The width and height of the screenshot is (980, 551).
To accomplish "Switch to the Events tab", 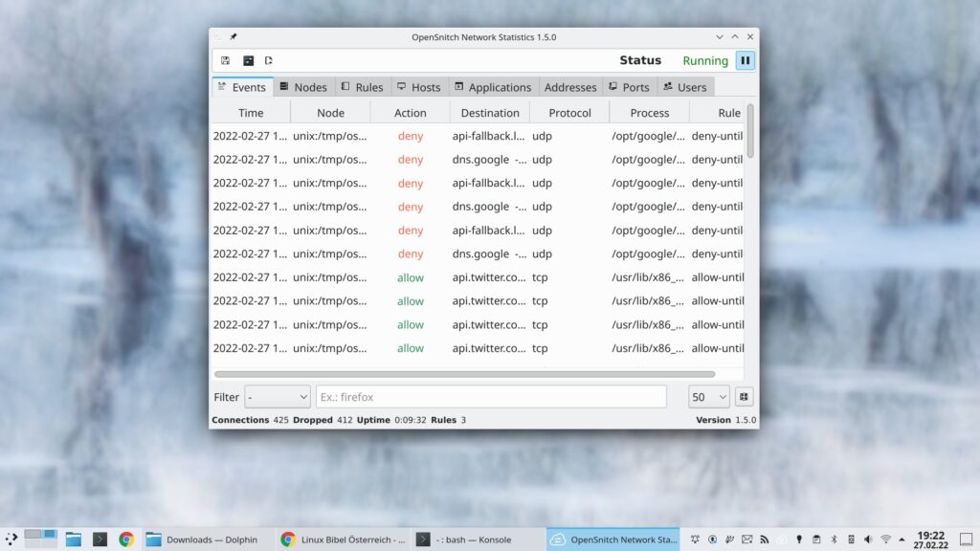I will pos(242,87).
